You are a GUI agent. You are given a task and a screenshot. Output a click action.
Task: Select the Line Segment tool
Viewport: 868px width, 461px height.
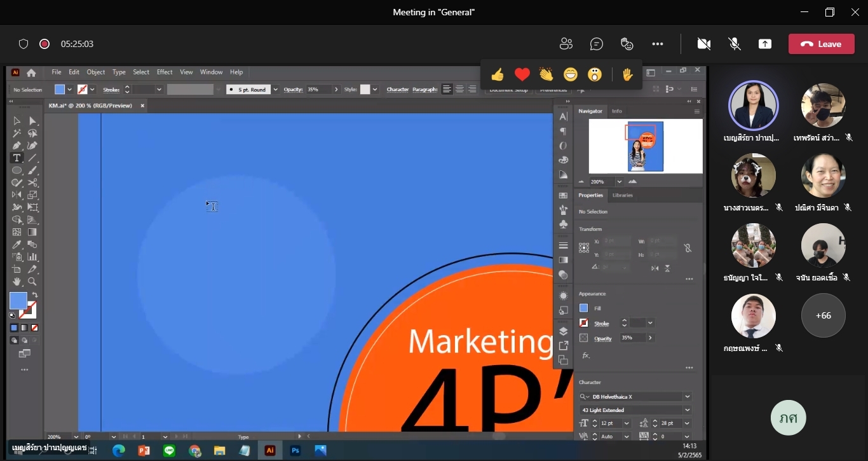click(32, 158)
